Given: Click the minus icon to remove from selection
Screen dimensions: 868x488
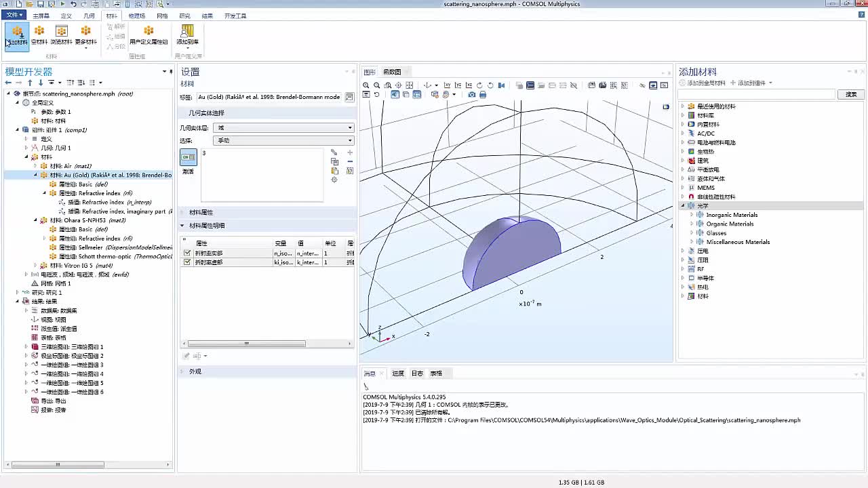Looking at the screenshot, I should point(350,161).
